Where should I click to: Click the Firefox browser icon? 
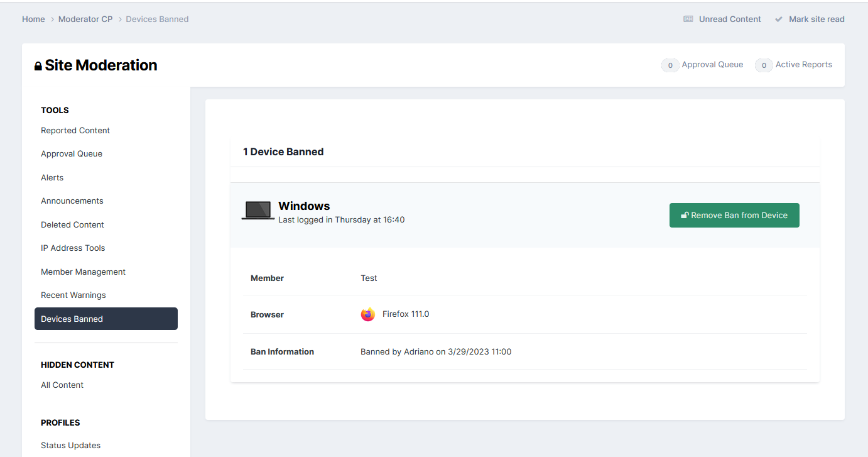pyautogui.click(x=367, y=314)
